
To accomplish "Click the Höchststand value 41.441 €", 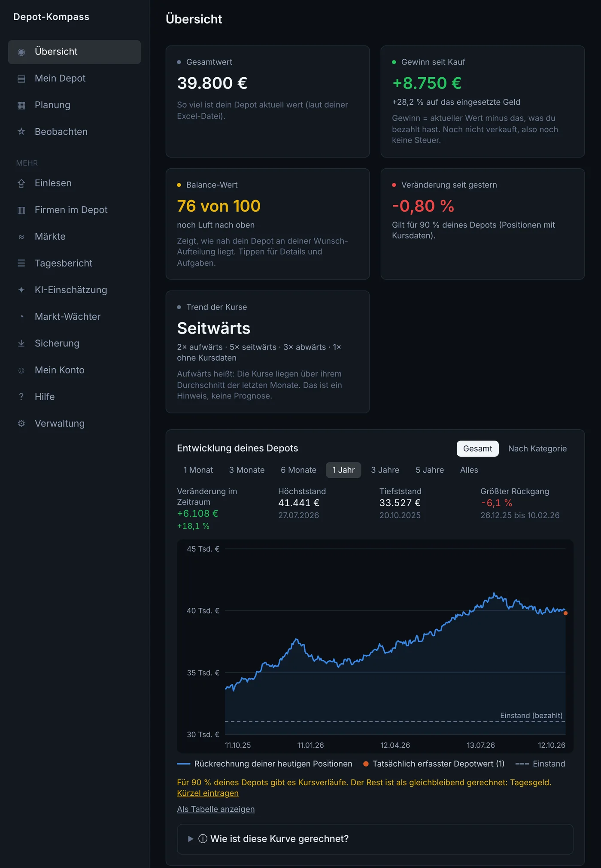I will pos(299,503).
